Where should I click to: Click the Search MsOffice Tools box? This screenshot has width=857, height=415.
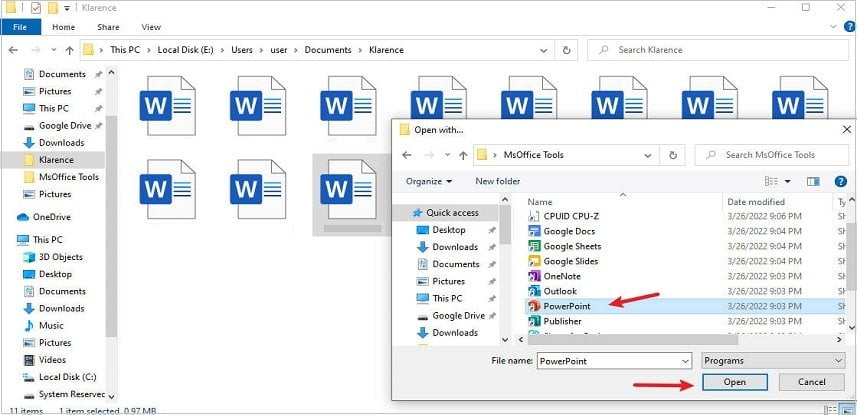[x=772, y=155]
